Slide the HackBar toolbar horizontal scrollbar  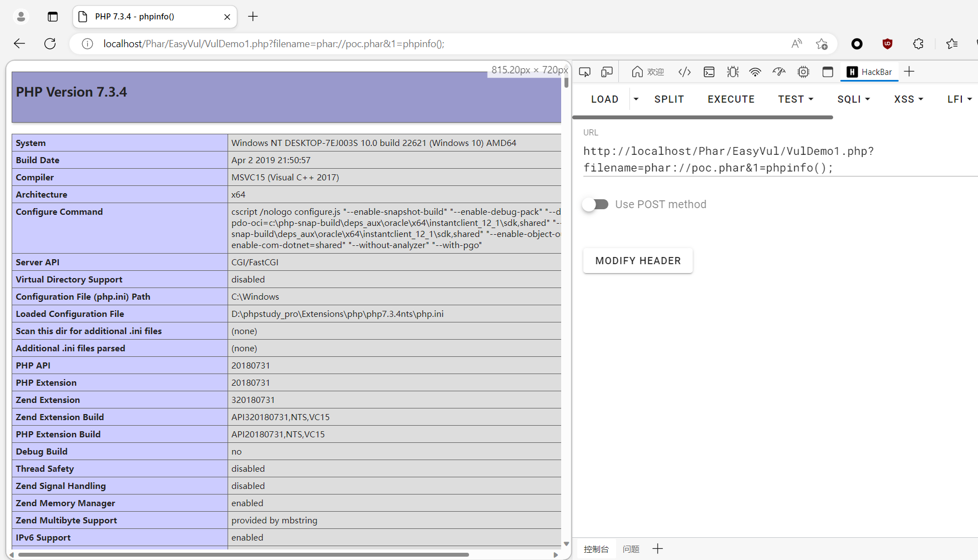[x=703, y=117]
